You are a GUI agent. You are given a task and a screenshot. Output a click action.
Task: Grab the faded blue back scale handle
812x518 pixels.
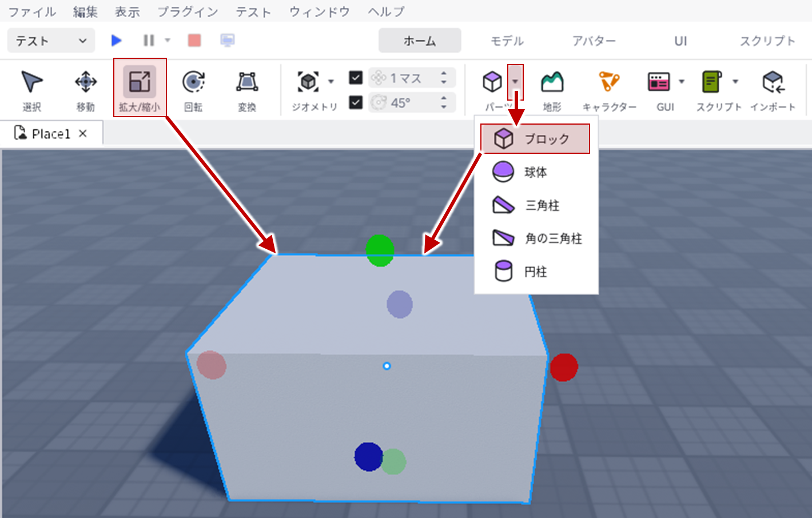[x=400, y=304]
